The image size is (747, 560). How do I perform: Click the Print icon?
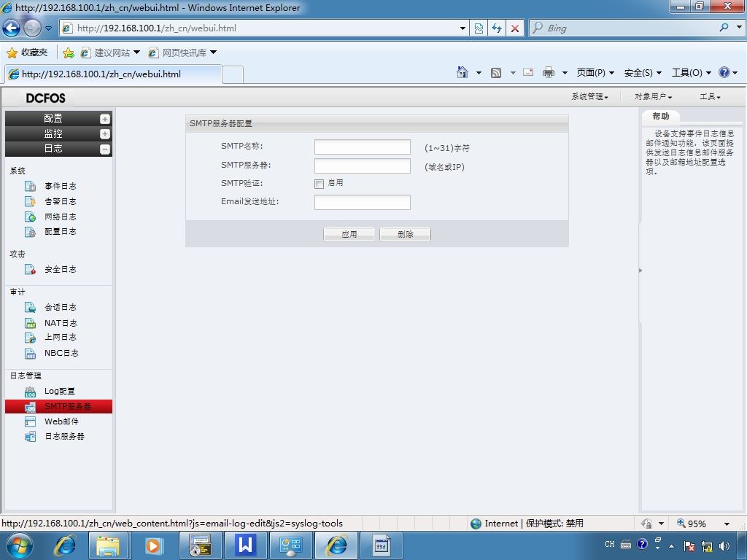pyautogui.click(x=549, y=73)
